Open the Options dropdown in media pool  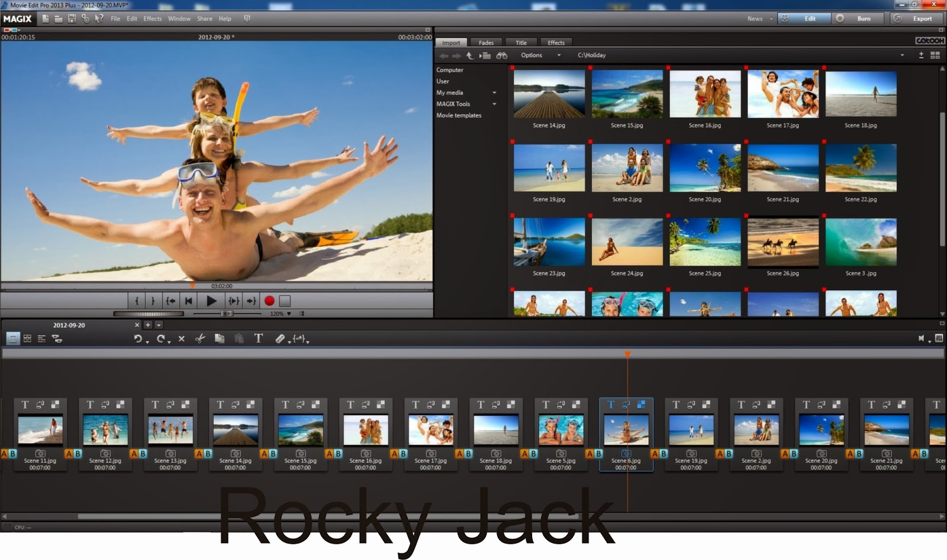click(540, 55)
